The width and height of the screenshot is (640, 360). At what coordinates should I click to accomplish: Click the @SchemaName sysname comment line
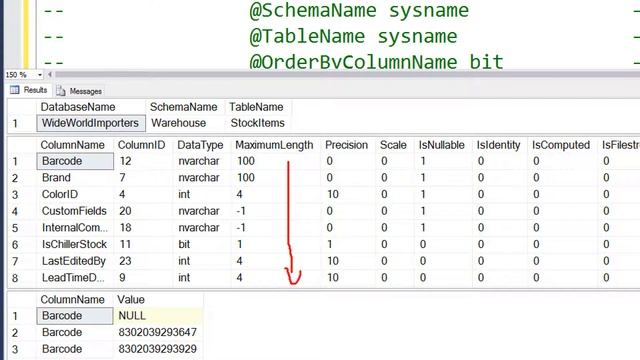coord(359,10)
